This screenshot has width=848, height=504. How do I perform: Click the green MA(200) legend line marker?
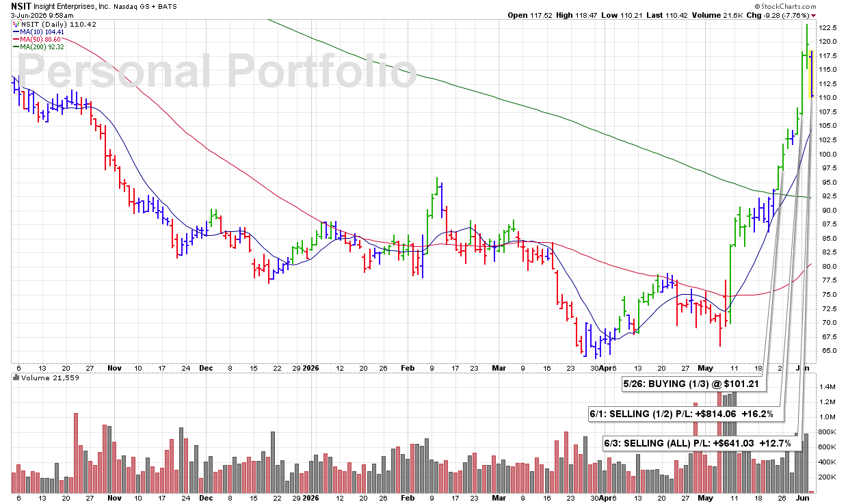(x=15, y=47)
